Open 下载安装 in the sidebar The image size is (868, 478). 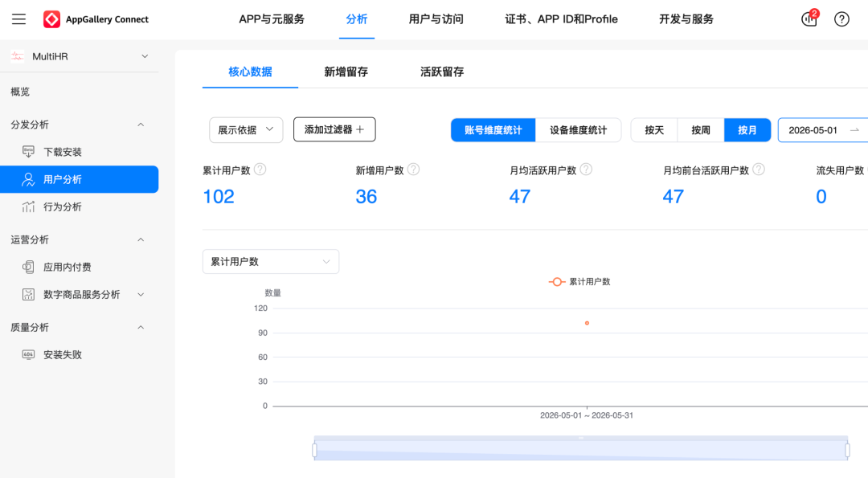[x=63, y=152]
